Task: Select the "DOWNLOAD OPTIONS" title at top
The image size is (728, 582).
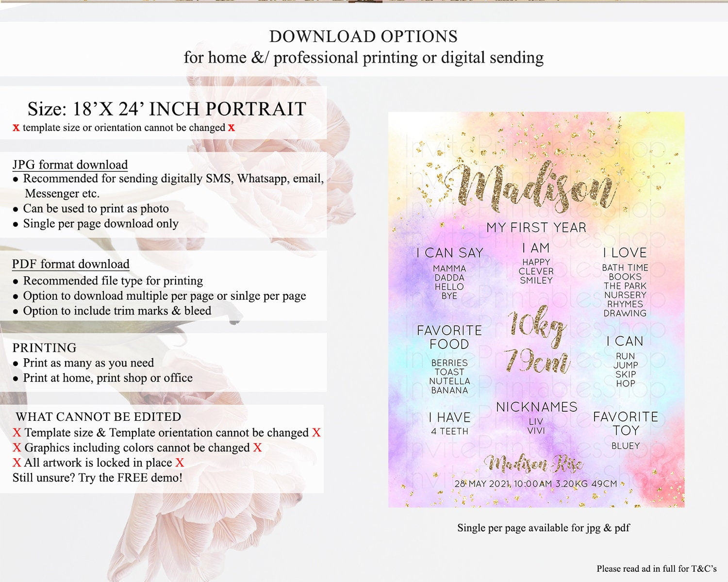Action: (364, 36)
